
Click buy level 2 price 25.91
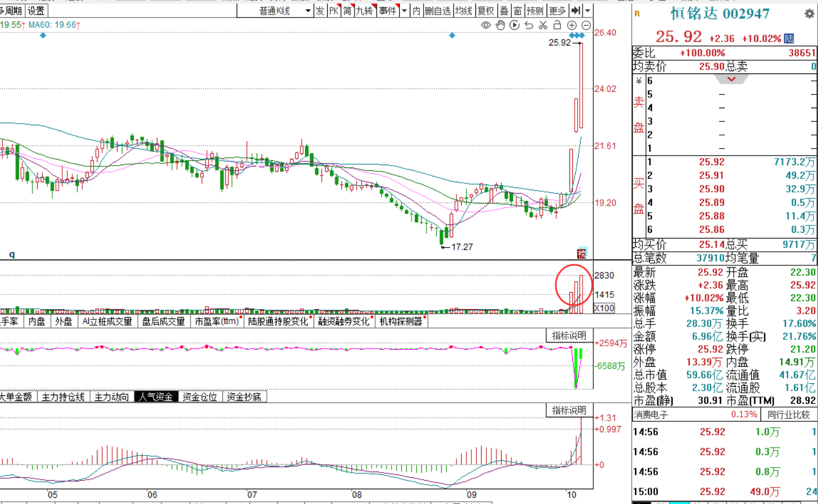[x=711, y=175]
